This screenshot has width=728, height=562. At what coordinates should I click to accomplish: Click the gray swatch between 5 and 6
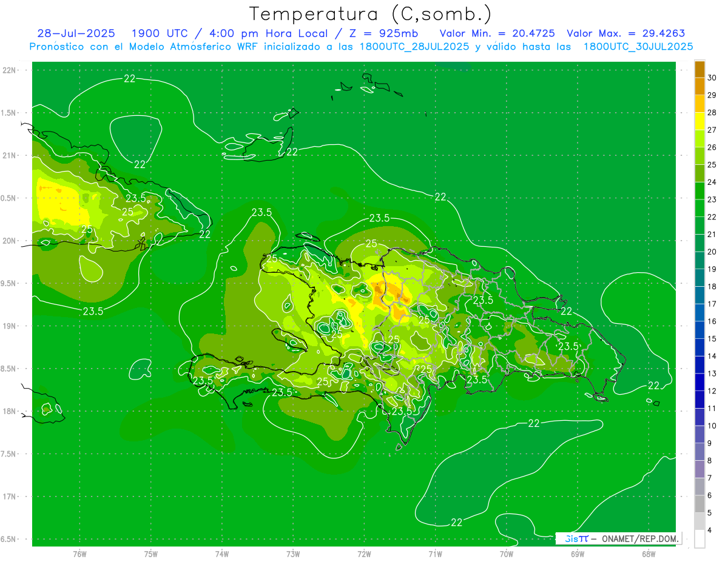(x=699, y=504)
